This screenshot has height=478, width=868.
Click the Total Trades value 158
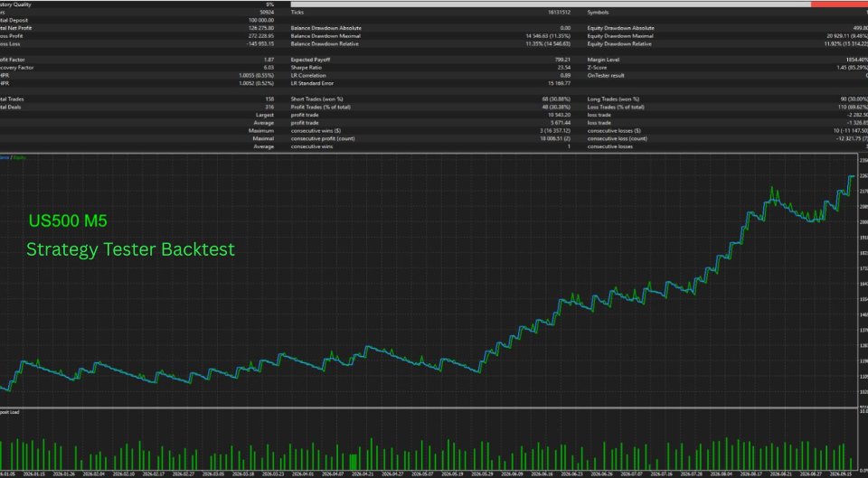(x=270, y=99)
